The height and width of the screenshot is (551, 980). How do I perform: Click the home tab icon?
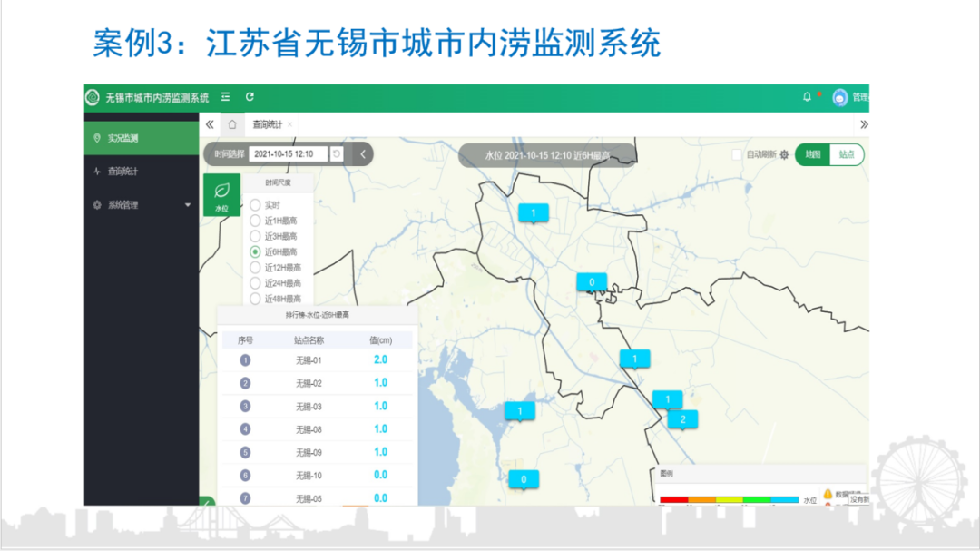pyautogui.click(x=232, y=124)
